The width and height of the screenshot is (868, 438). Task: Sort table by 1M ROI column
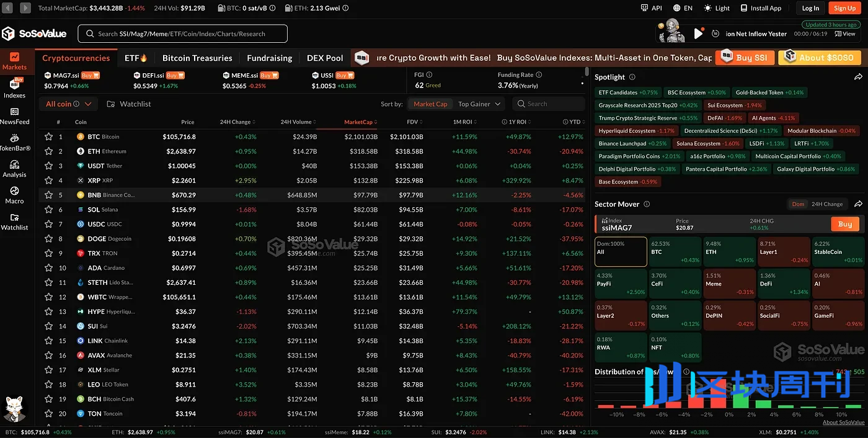[x=466, y=122]
